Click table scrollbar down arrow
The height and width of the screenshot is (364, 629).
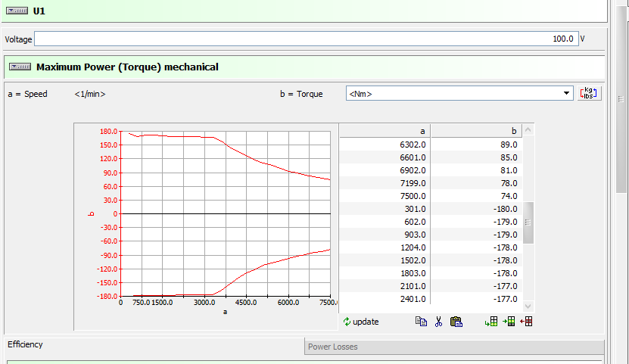tap(528, 306)
